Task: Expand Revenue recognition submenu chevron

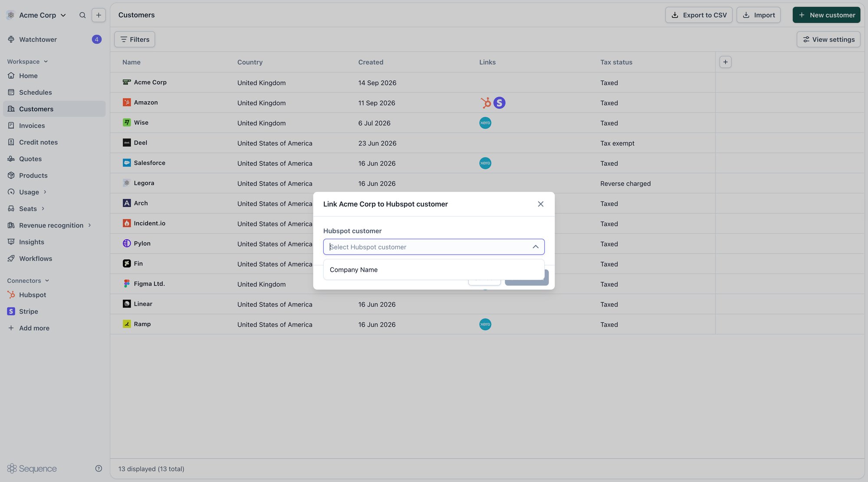Action: [x=89, y=225]
